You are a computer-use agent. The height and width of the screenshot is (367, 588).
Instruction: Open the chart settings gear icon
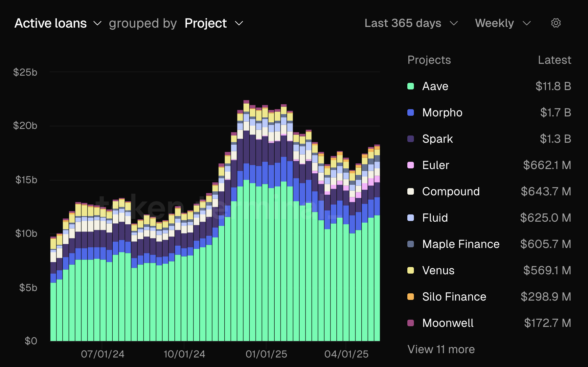tap(556, 23)
